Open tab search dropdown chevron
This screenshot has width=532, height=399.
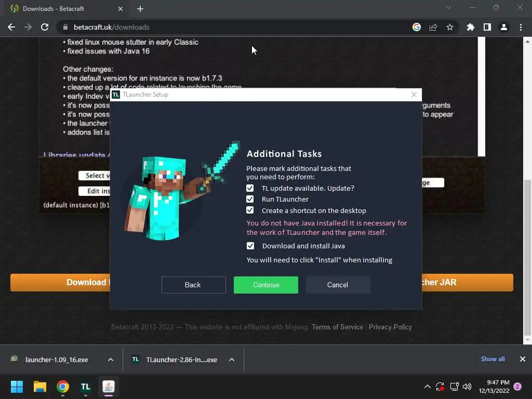(448, 7)
